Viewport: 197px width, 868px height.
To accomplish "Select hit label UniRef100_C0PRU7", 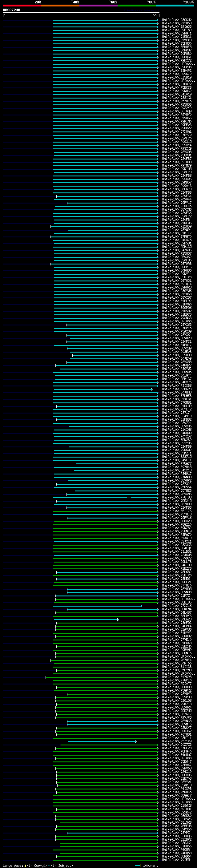I will point(177,50).
